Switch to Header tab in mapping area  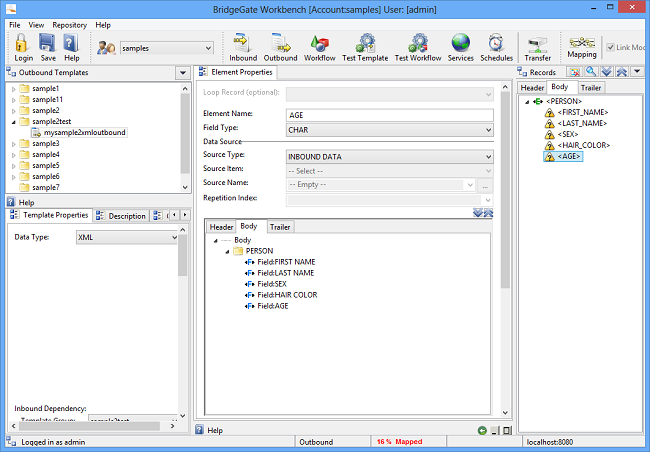[221, 227]
